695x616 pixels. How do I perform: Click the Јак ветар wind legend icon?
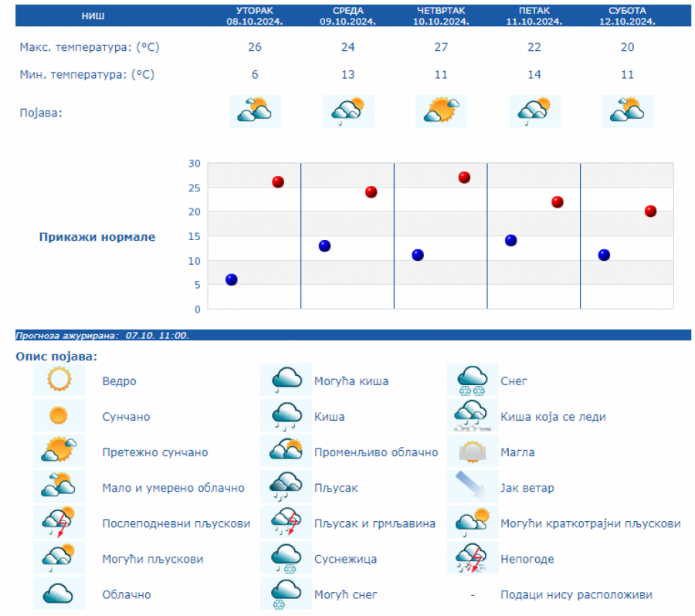472,487
